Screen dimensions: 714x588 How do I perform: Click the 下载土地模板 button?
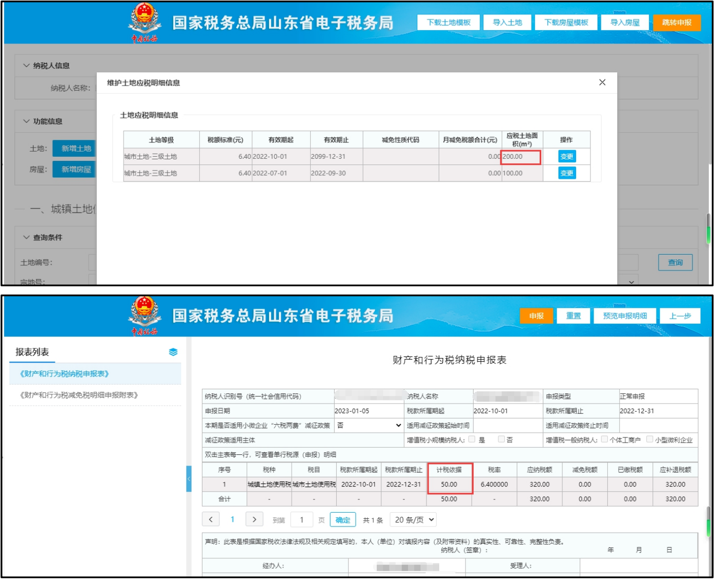448,23
